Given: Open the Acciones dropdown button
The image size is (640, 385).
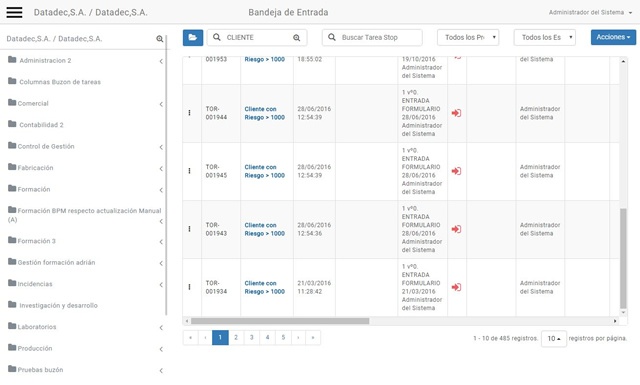Looking at the screenshot, I should (x=613, y=37).
